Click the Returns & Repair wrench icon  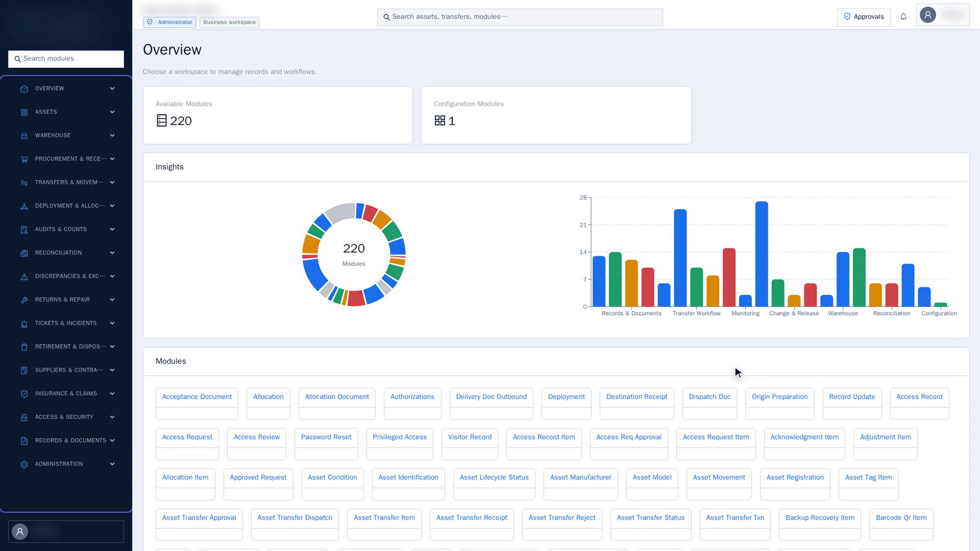point(24,300)
